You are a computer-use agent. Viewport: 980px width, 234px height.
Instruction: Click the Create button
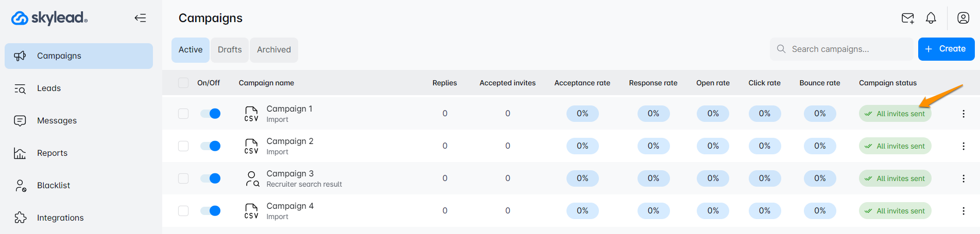[946, 49]
